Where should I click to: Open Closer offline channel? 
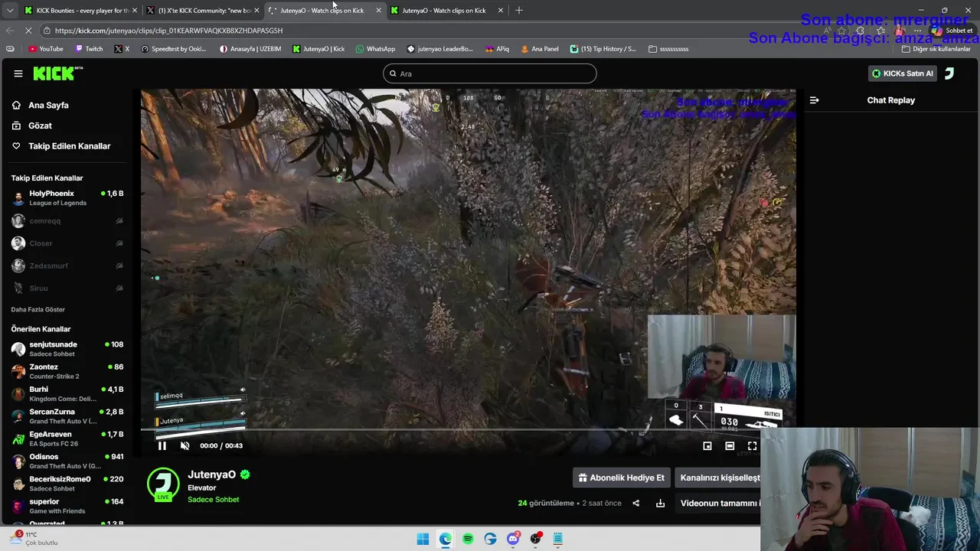(67, 243)
